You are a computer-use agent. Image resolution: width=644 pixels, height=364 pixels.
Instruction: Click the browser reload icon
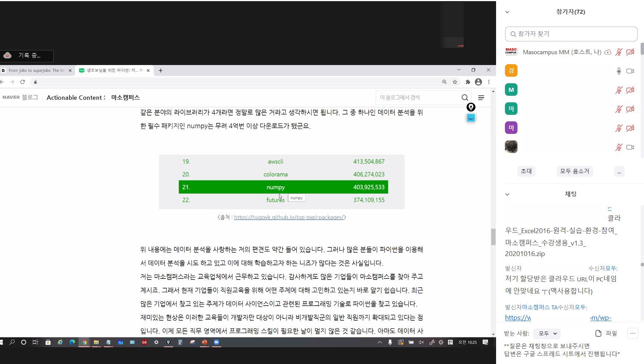(22, 82)
